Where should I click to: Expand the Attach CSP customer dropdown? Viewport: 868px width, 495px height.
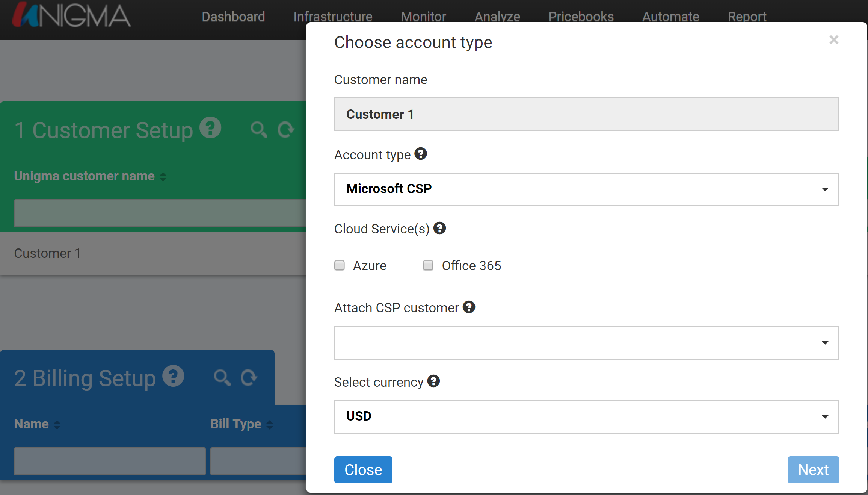pyautogui.click(x=587, y=342)
